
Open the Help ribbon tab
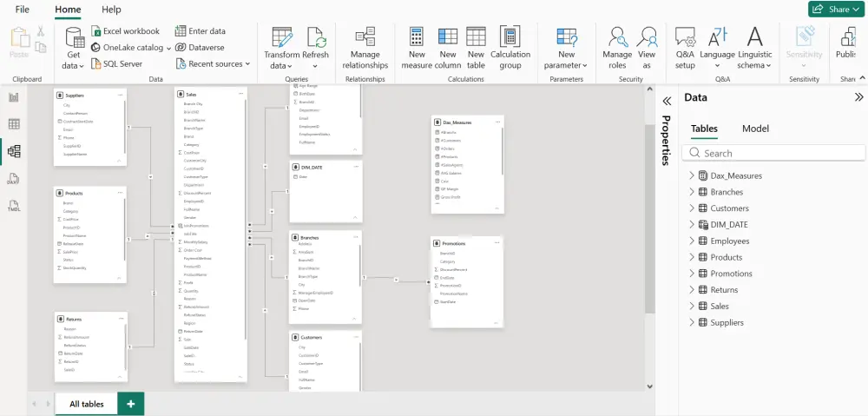click(111, 10)
